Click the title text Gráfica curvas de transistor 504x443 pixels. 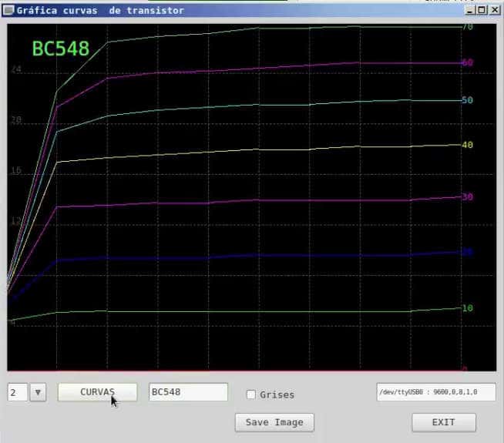[100, 11]
